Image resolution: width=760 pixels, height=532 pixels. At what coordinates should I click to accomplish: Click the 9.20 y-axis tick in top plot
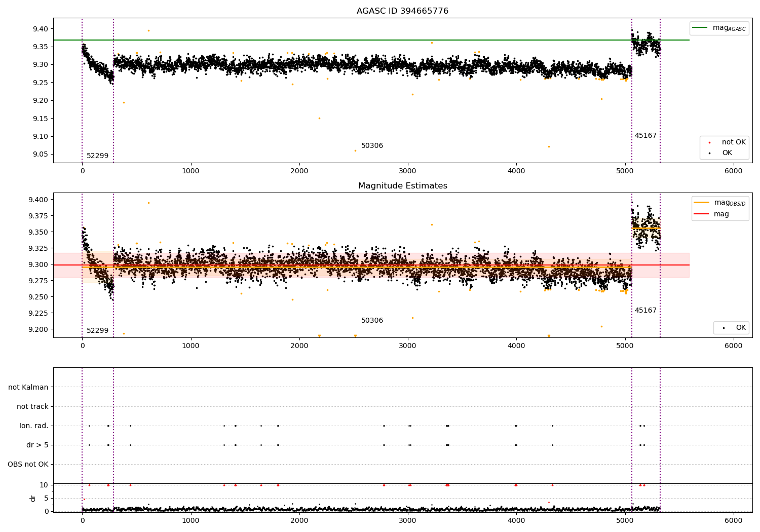[41, 100]
